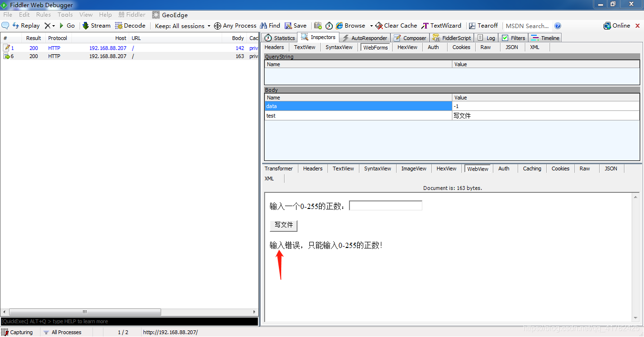The image size is (644, 337).
Task: Click the number input field in WebView
Action: (x=386, y=206)
